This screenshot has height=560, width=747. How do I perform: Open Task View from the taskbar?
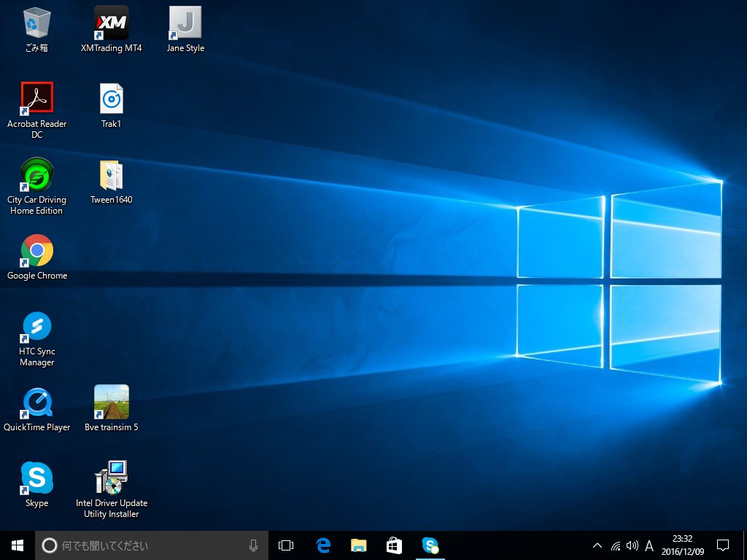click(286, 545)
